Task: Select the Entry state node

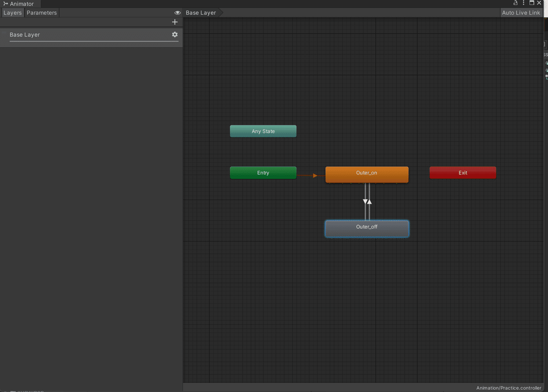Action: [263, 172]
